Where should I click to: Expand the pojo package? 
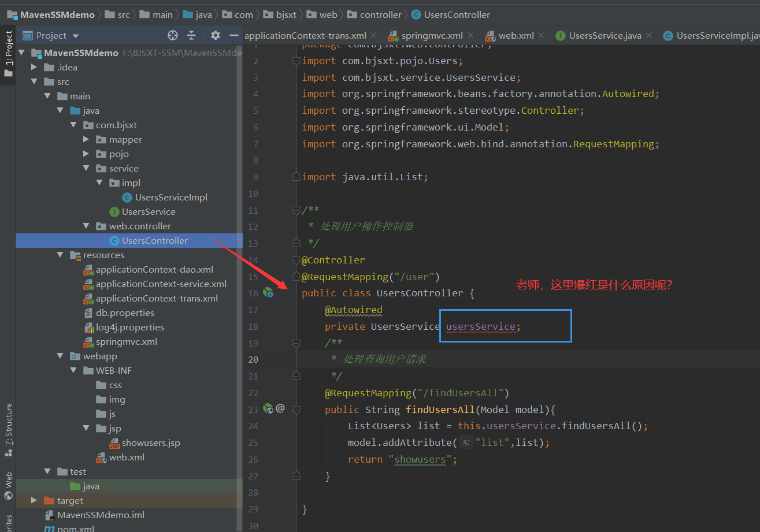[86, 154]
